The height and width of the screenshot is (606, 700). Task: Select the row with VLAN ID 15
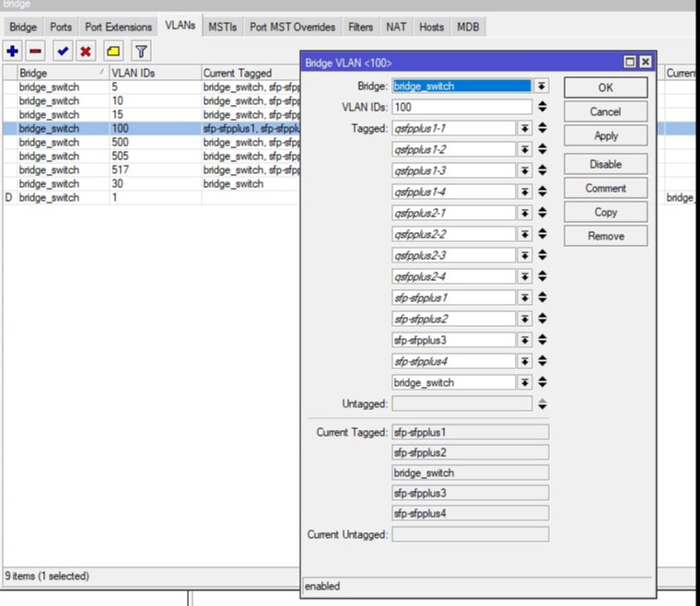coord(152,115)
